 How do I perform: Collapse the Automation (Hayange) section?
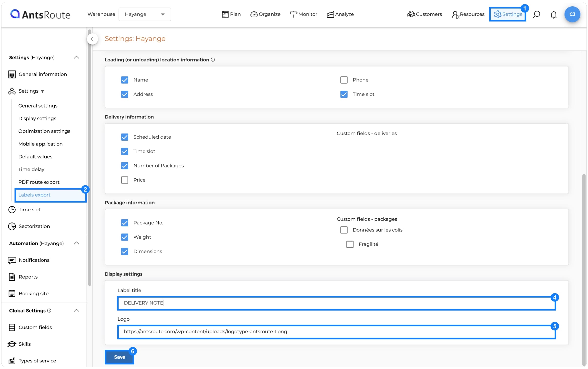point(76,243)
